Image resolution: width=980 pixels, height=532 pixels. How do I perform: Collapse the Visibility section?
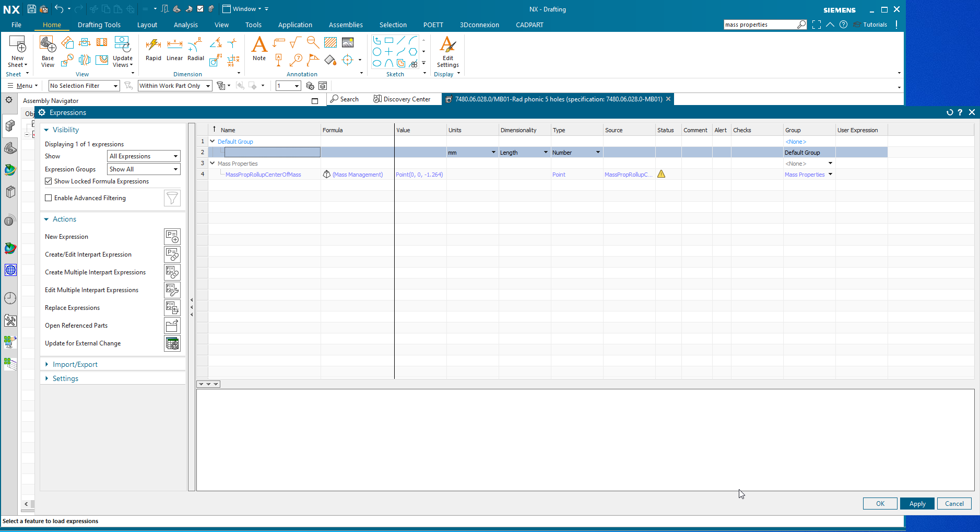(46, 130)
